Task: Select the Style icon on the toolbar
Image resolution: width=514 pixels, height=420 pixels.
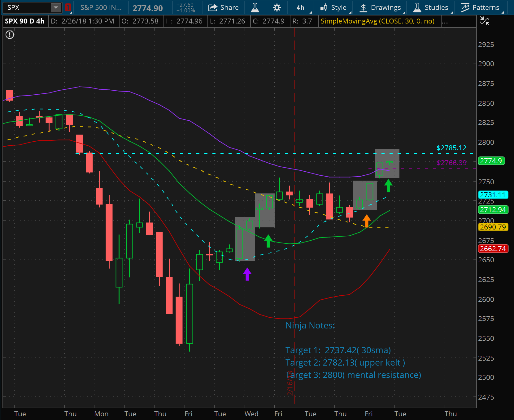Action: coord(324,7)
